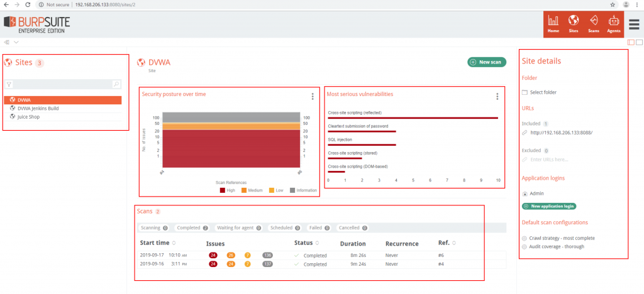Viewport: 644px width, 294px height.
Task: Select DVWA Jenkins Build site
Action: pos(38,108)
